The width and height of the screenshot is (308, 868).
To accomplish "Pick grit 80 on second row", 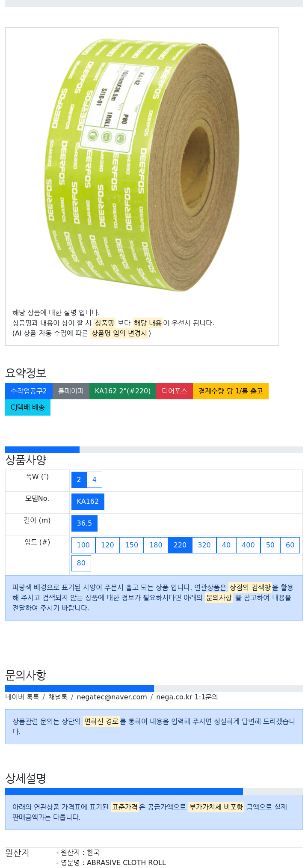I will [81, 563].
